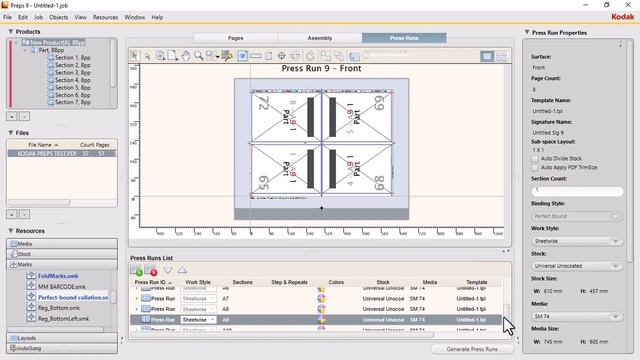
Task: Open the Media resources section
Action: tap(62, 244)
